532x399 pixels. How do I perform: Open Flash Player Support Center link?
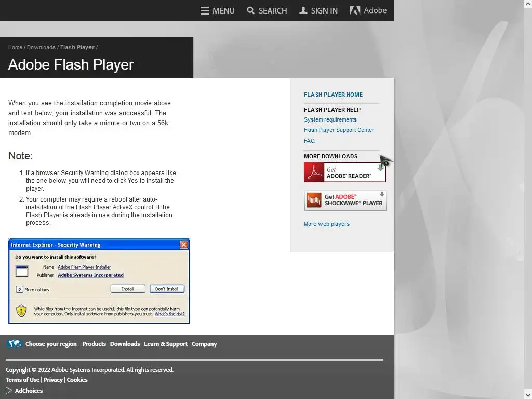coord(339,130)
